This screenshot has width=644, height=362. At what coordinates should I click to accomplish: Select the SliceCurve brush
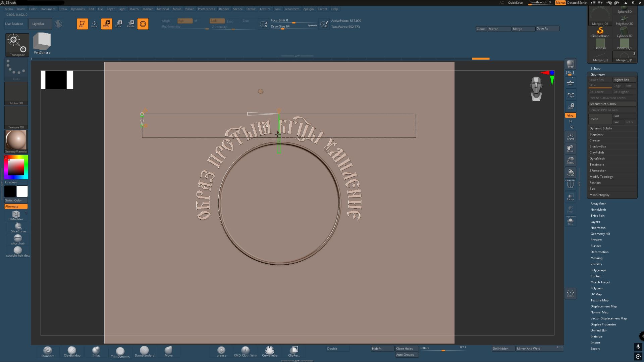tap(18, 227)
